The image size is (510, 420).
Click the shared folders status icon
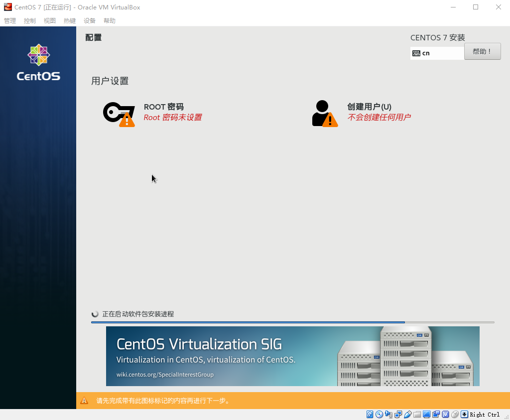(x=417, y=414)
